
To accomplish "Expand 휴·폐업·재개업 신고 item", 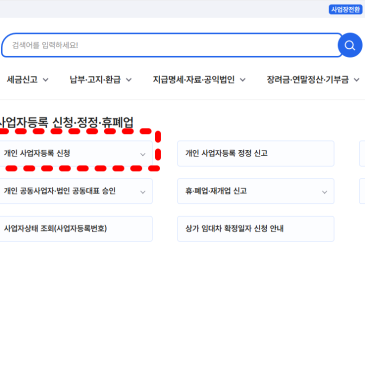I will (256, 191).
